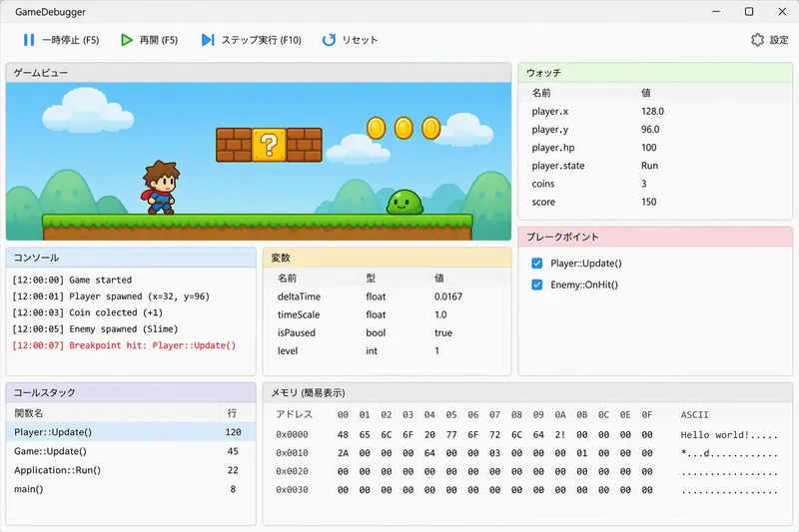
Task: Select the ゲームビュー panel header
Action: point(259,73)
